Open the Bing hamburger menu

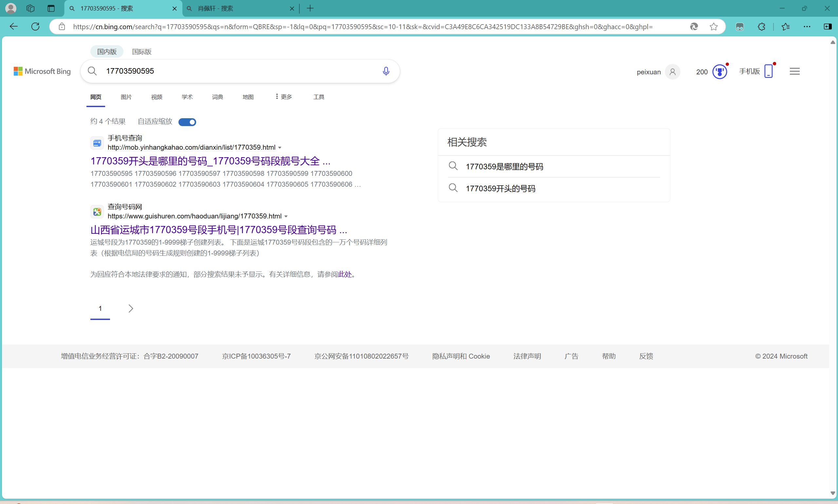coord(794,71)
